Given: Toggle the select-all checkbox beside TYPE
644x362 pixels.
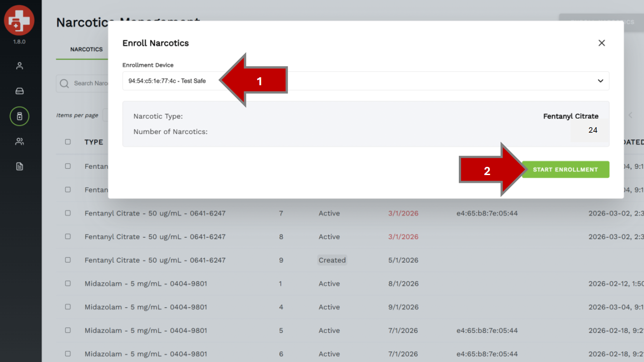Looking at the screenshot, I should 68,142.
